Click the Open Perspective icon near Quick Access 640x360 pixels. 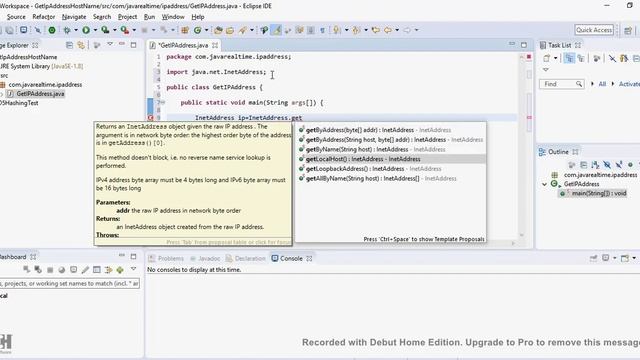pyautogui.click(x=628, y=30)
